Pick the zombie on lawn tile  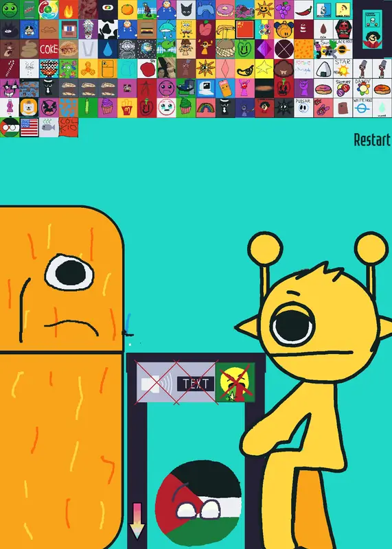pyautogui.click(x=147, y=10)
